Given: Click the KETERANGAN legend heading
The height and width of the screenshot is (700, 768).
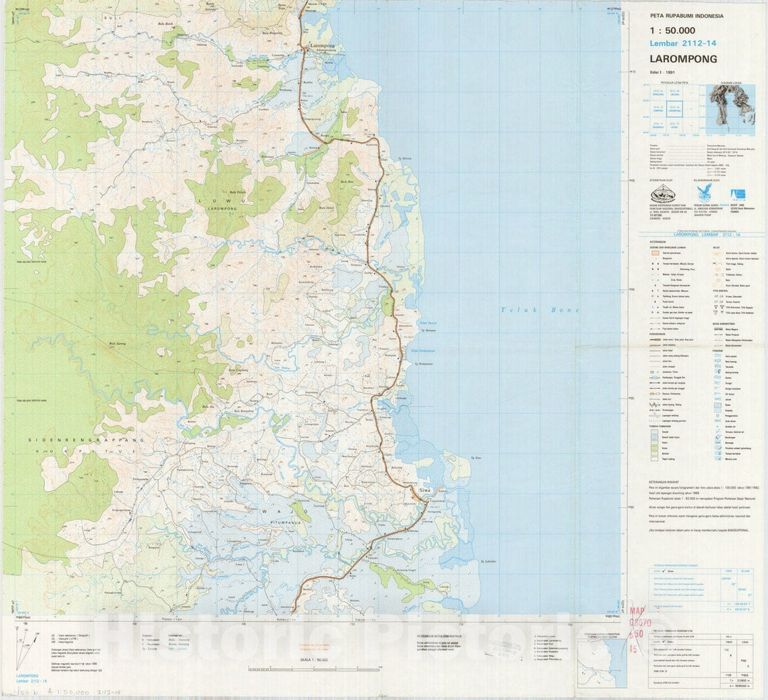Looking at the screenshot, I should coord(658,242).
